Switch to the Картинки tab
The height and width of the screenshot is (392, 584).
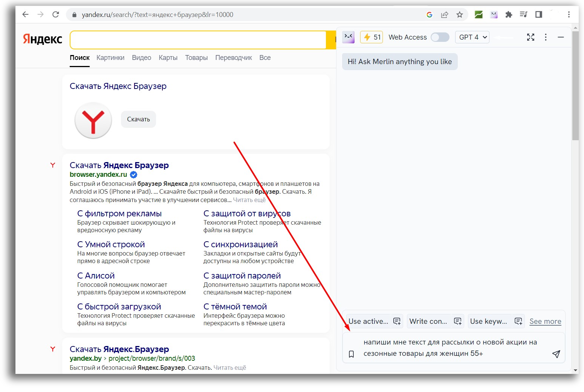[x=110, y=58]
